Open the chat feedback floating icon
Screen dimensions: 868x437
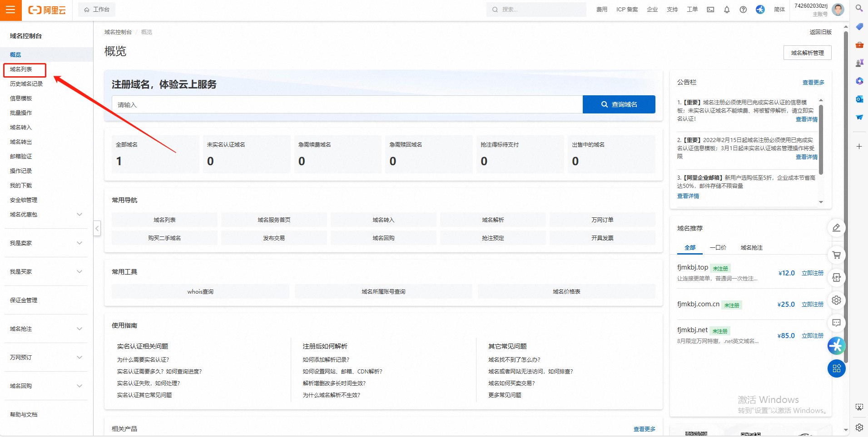tap(836, 323)
